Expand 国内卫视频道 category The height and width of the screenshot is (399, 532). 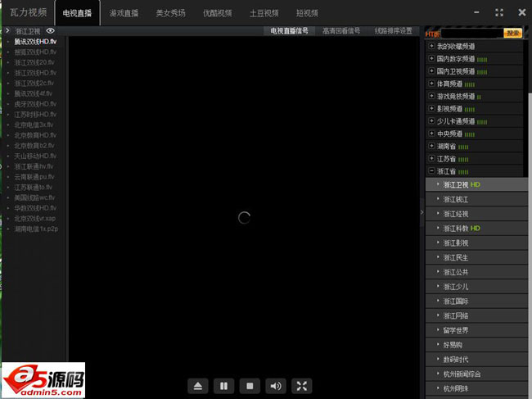pos(431,71)
